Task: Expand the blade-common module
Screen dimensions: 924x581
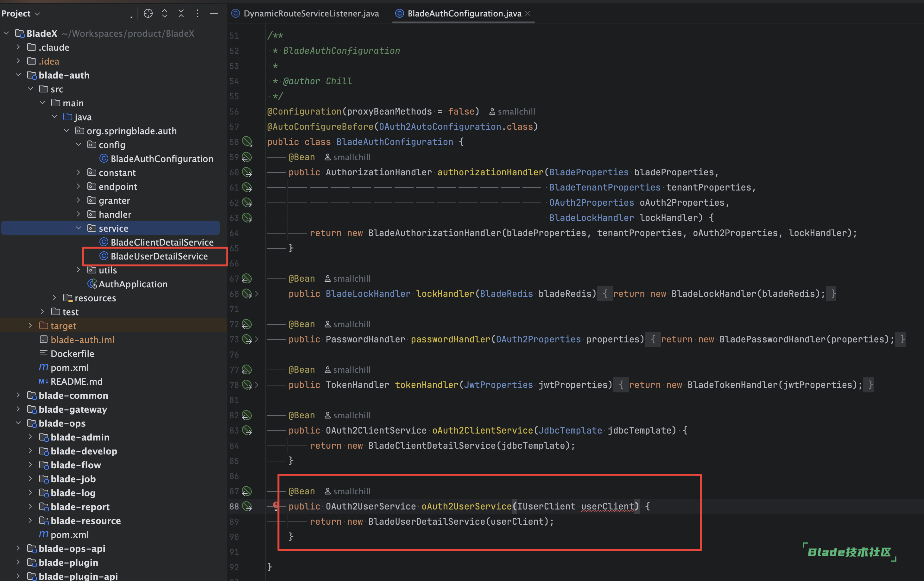Action: [18, 395]
